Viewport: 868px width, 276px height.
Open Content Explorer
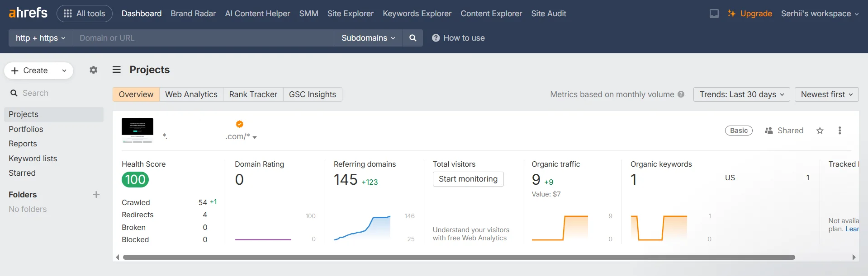pyautogui.click(x=491, y=14)
